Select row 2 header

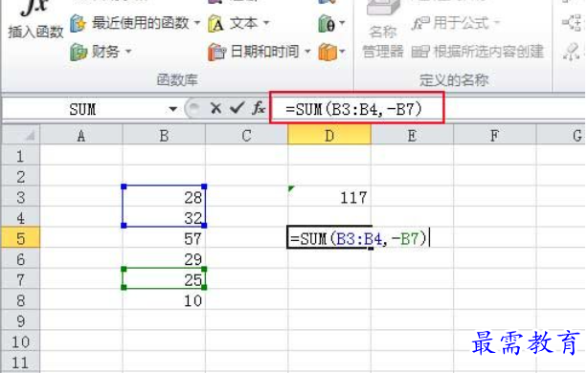tap(21, 176)
